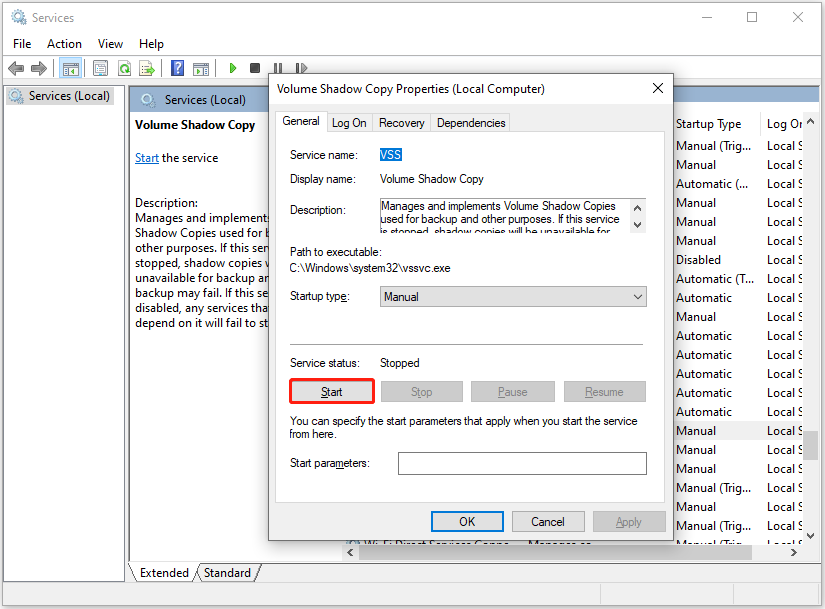Viewport: 825px width, 609px height.
Task: Switch to the Recovery tab
Action: click(x=401, y=122)
